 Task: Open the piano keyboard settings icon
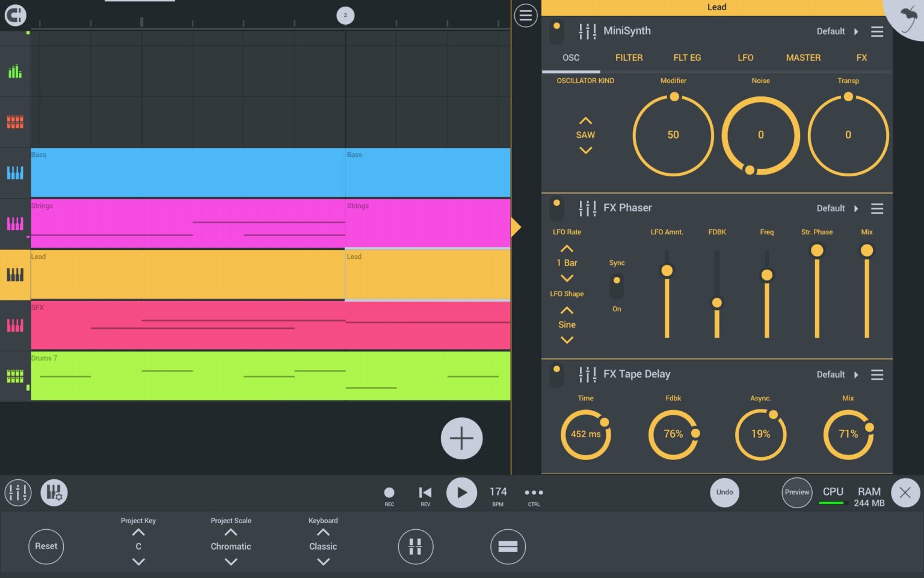tap(54, 493)
